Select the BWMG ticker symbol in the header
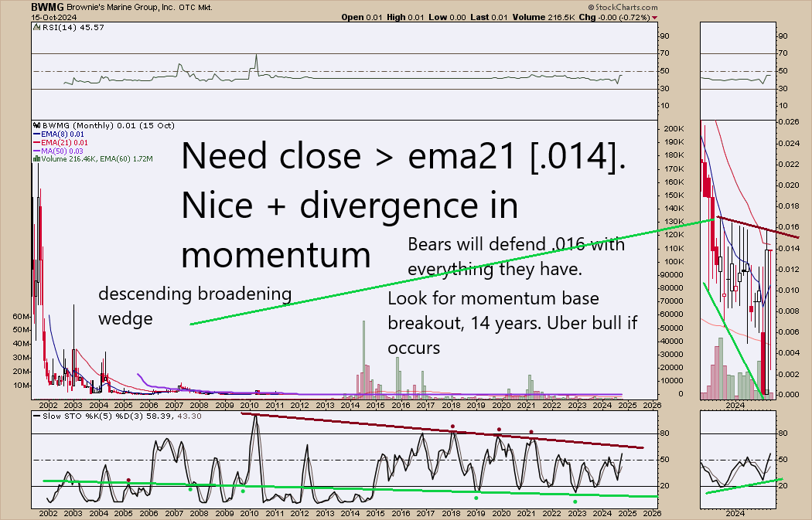 coord(46,7)
